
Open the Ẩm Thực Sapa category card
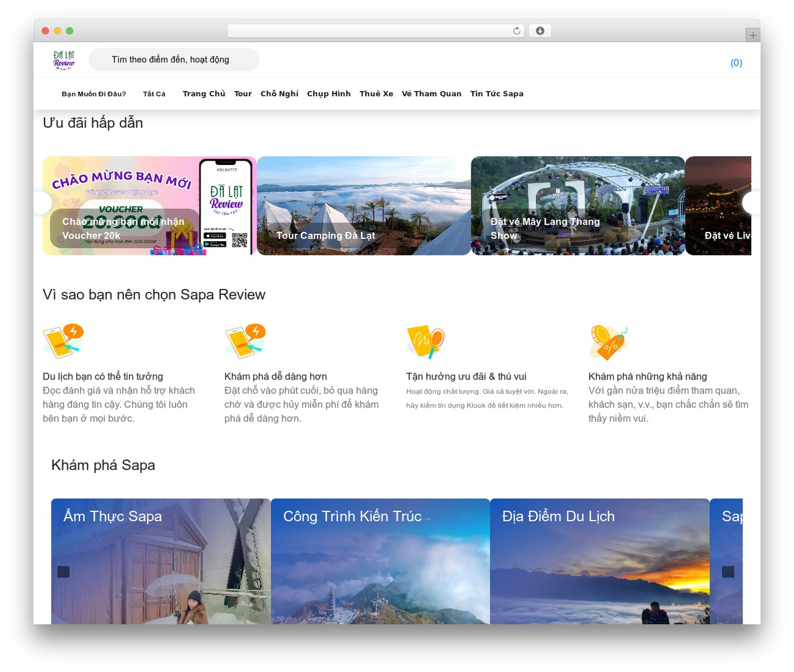(161, 561)
